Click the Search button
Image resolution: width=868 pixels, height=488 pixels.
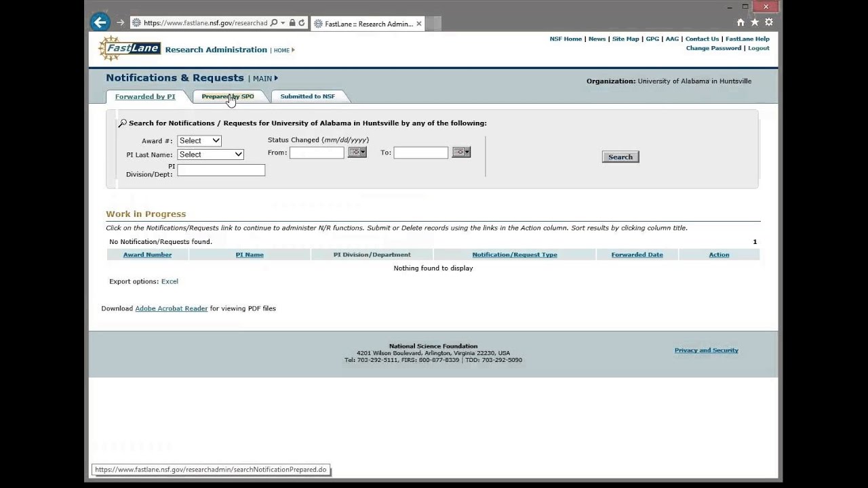coord(620,157)
